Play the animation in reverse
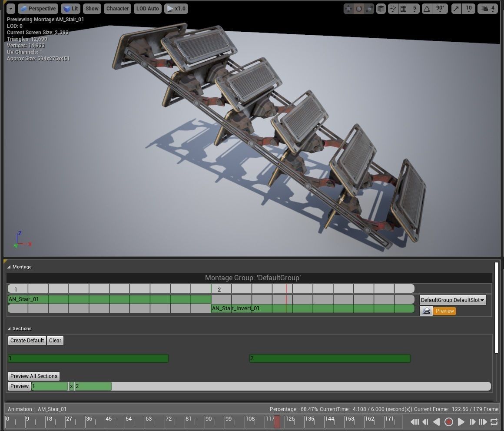The width and height of the screenshot is (504, 431). (436, 422)
